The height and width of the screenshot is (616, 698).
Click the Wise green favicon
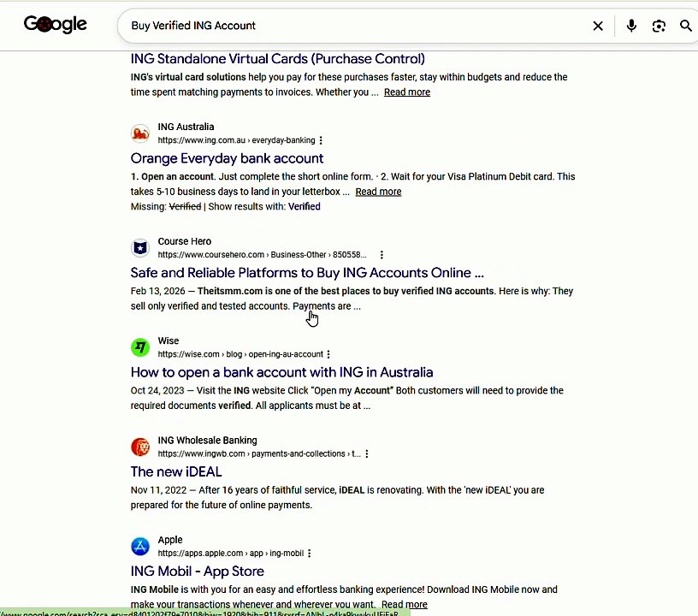pos(140,347)
